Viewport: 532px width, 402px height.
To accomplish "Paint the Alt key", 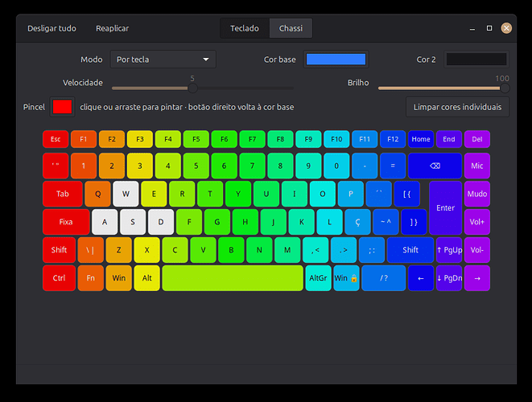I will (x=147, y=278).
